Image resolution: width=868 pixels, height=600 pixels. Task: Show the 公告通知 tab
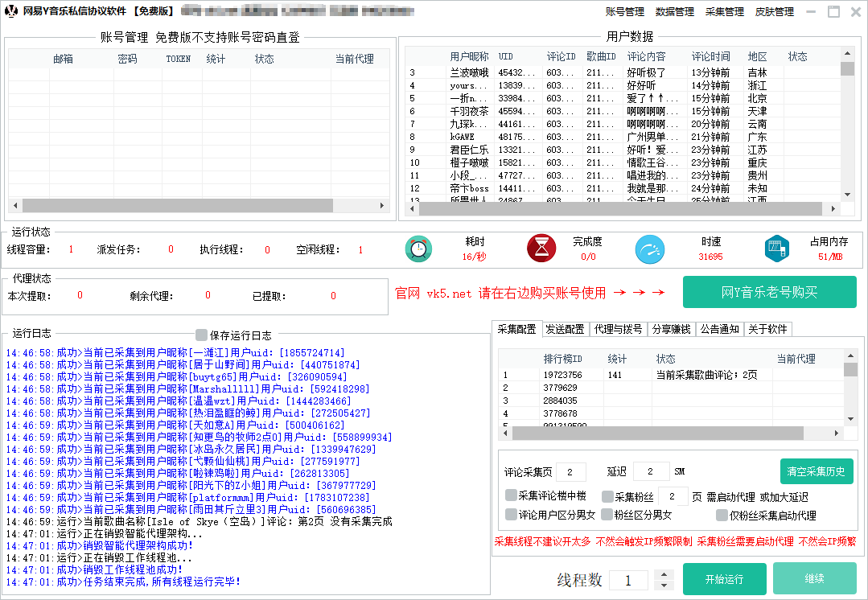point(720,329)
